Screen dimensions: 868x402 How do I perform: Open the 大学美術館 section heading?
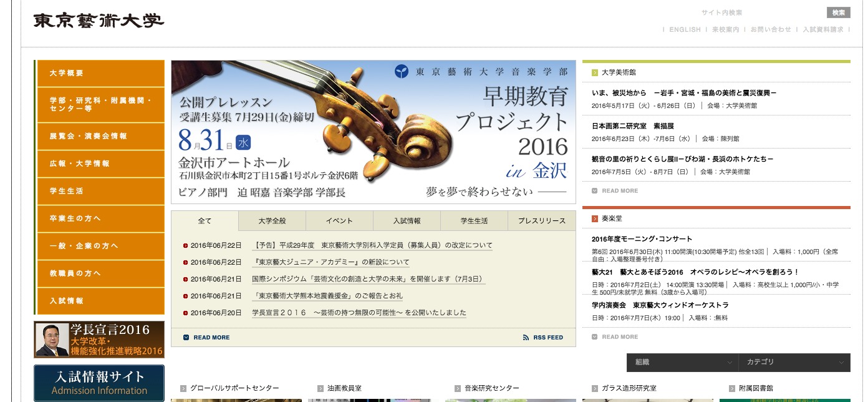coord(619,72)
